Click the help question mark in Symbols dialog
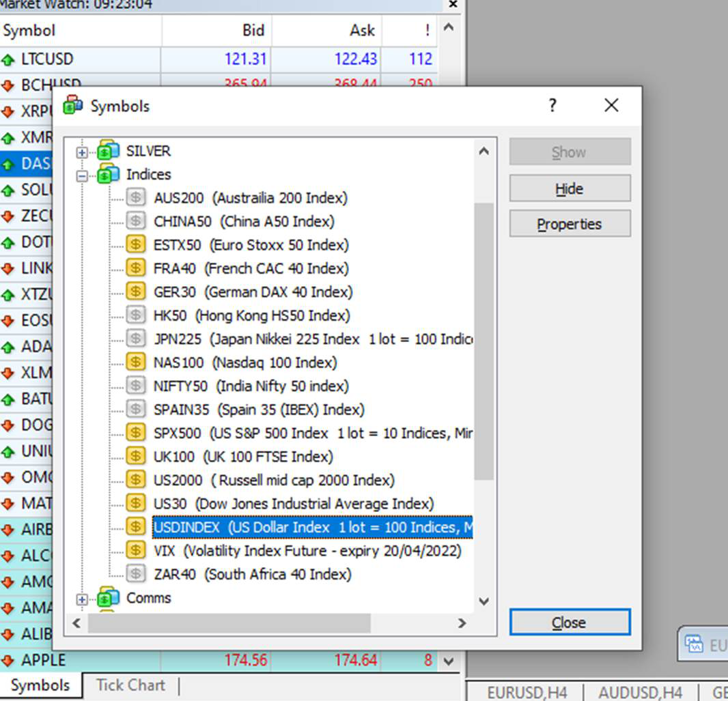This screenshot has width=728, height=701. pyautogui.click(x=552, y=105)
